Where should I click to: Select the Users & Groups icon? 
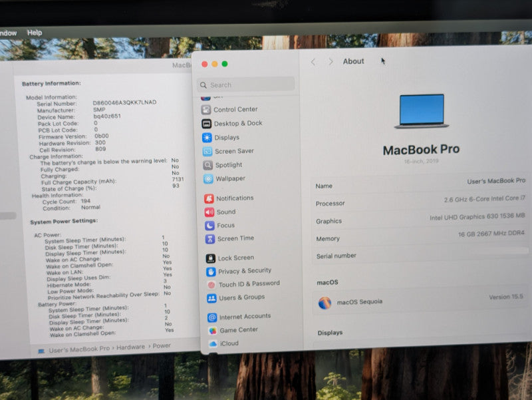click(x=211, y=298)
